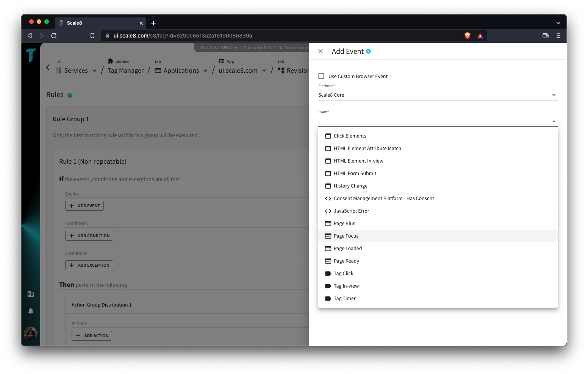Click the Scale8 logo in sidebar
Image resolution: width=588 pixels, height=374 pixels.
click(31, 55)
